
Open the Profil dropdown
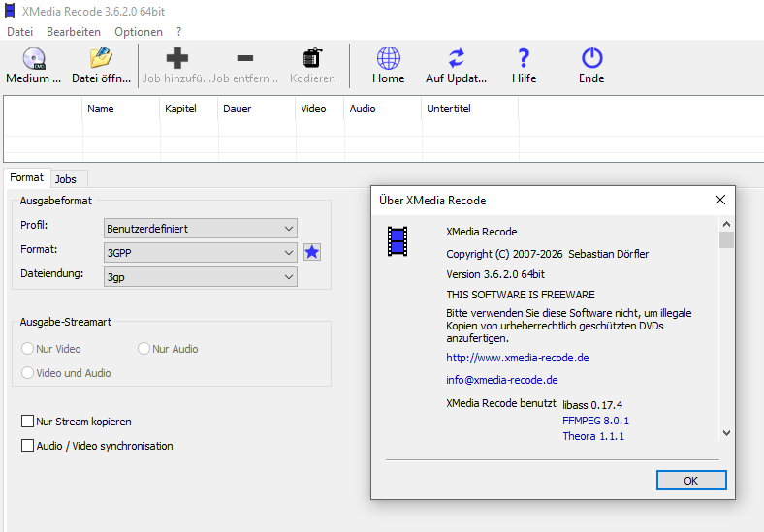click(x=201, y=229)
